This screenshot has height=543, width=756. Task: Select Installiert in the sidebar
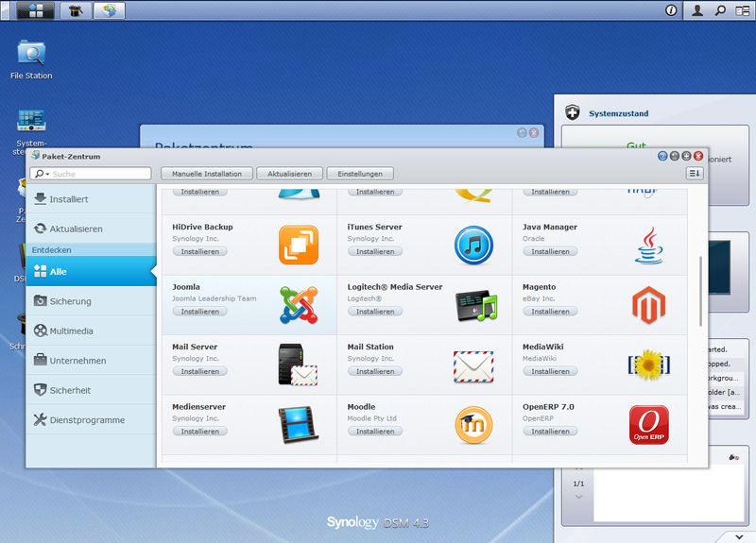click(91, 199)
